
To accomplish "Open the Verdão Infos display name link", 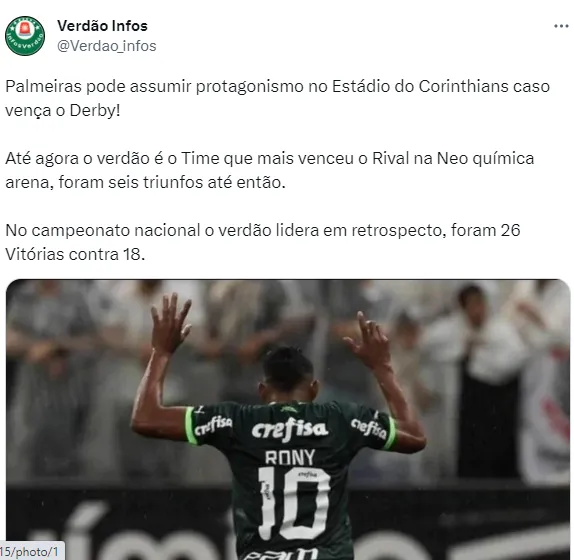I will [102, 26].
